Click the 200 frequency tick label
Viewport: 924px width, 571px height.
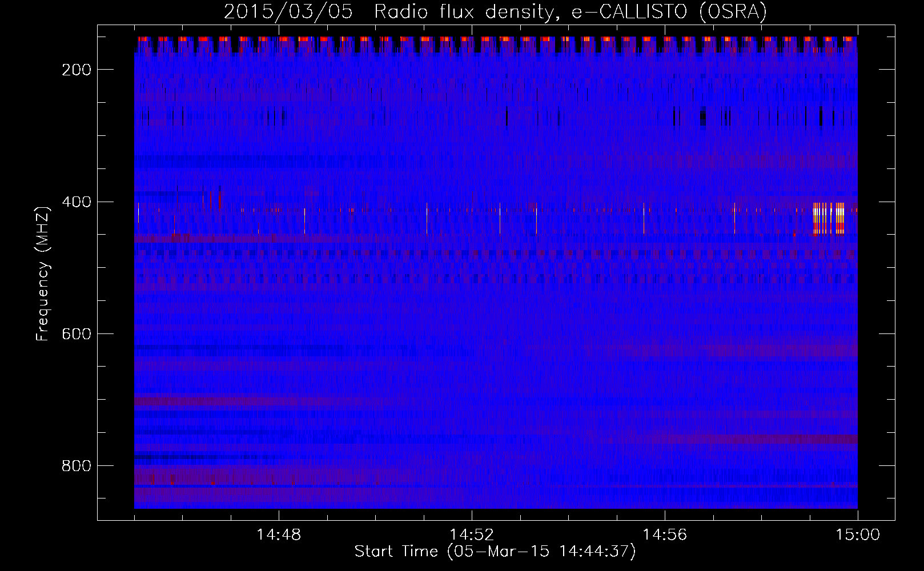(x=77, y=70)
